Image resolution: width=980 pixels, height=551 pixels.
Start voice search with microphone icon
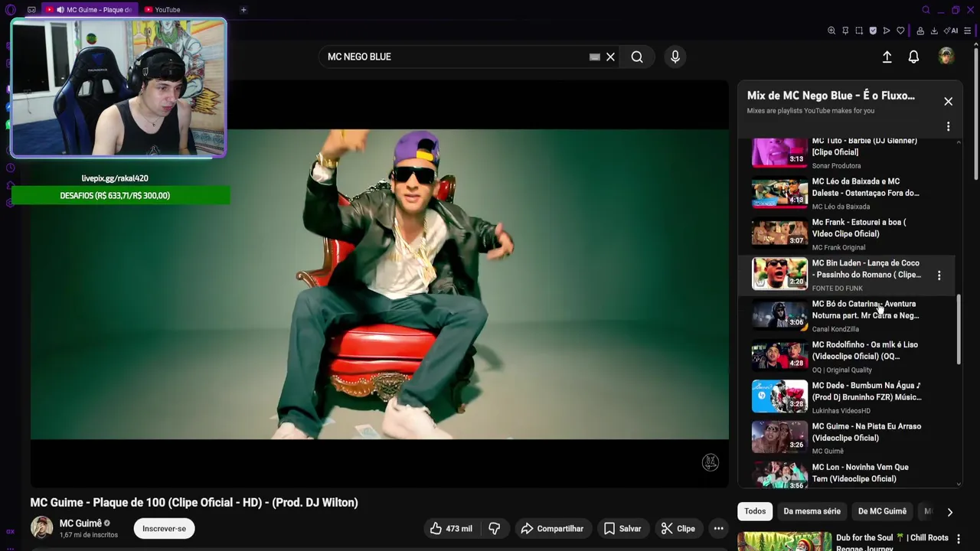click(675, 57)
